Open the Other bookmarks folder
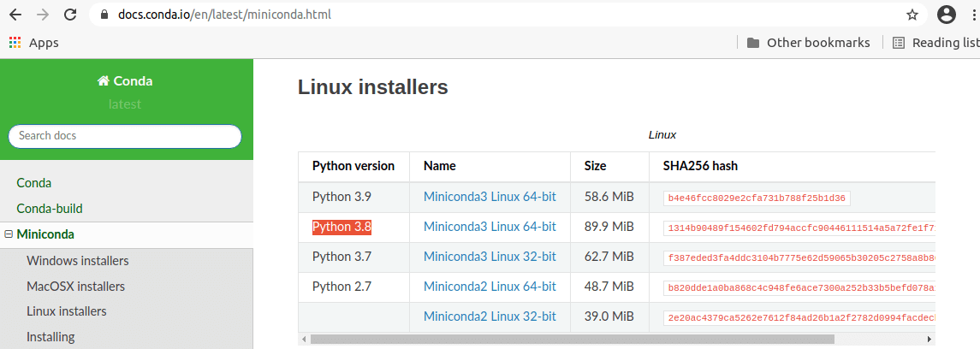 click(808, 43)
